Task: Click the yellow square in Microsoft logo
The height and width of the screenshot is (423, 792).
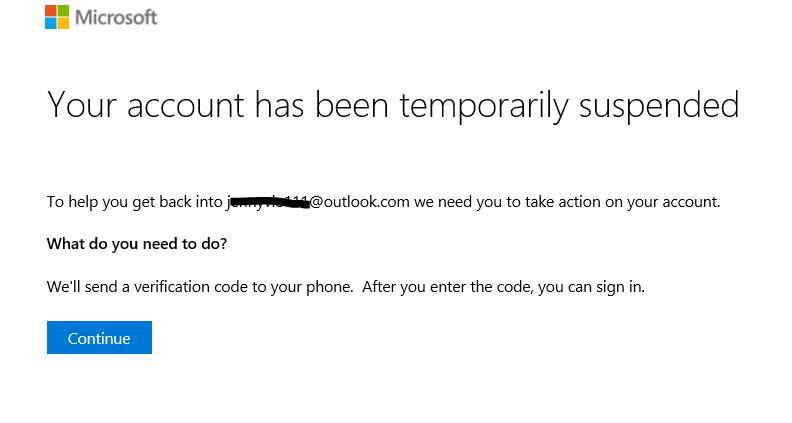Action: click(x=63, y=23)
